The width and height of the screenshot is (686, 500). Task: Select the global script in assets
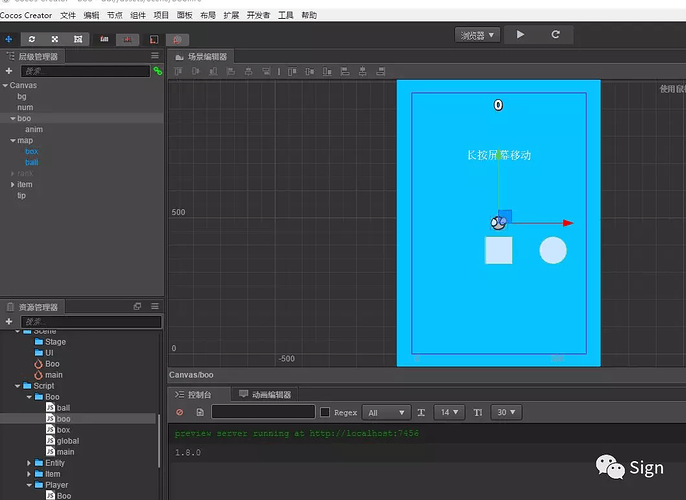click(x=68, y=441)
